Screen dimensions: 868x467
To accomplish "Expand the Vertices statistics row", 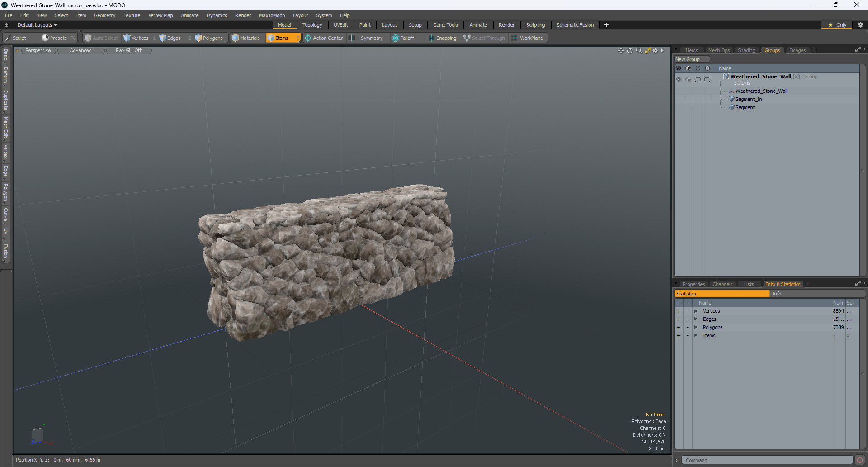I will (x=696, y=311).
